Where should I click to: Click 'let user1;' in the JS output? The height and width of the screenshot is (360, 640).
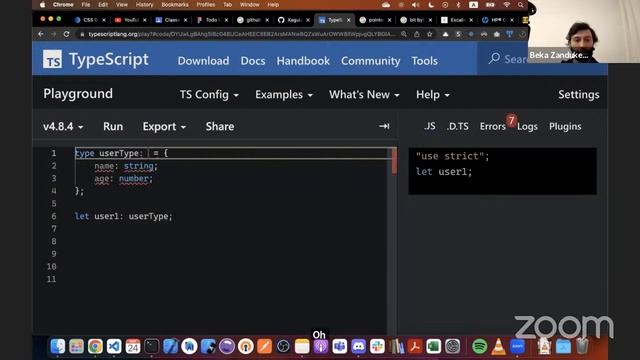[x=444, y=172]
